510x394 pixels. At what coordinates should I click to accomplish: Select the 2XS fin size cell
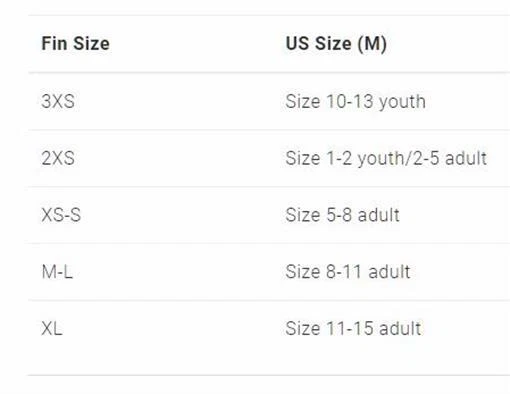tap(58, 158)
